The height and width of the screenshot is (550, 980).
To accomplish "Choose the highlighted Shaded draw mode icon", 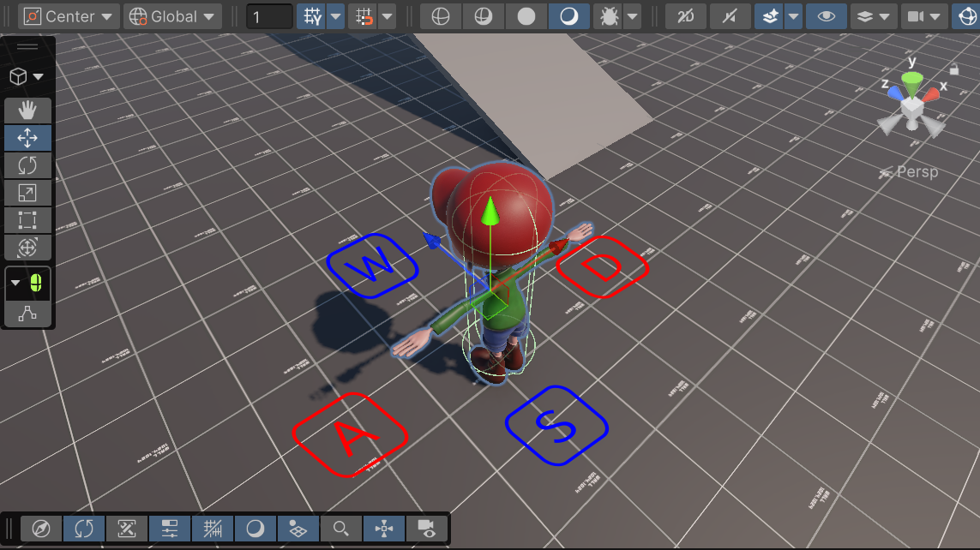I will 568,17.
